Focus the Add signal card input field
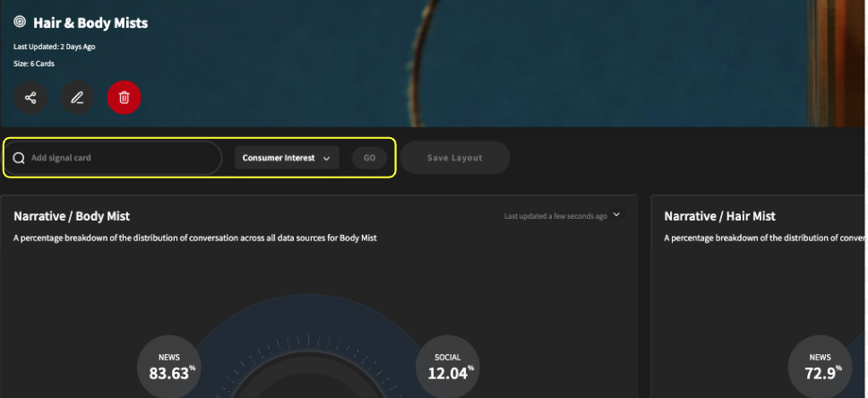This screenshot has width=868, height=398. tap(113, 158)
